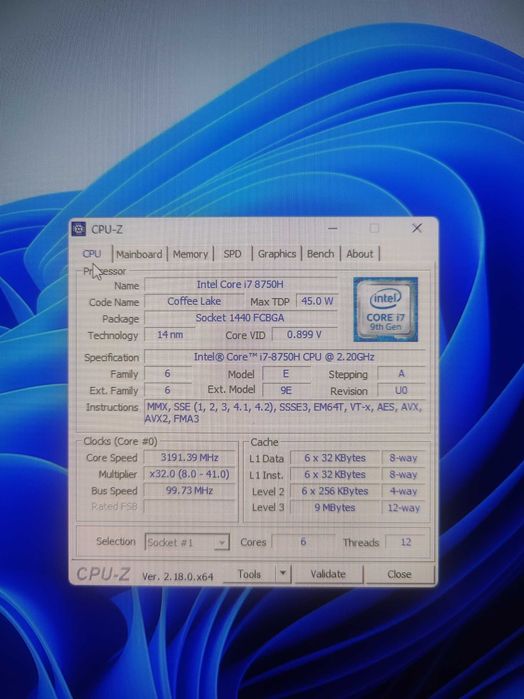Select the SPD tab
The image size is (524, 699).
232,254
